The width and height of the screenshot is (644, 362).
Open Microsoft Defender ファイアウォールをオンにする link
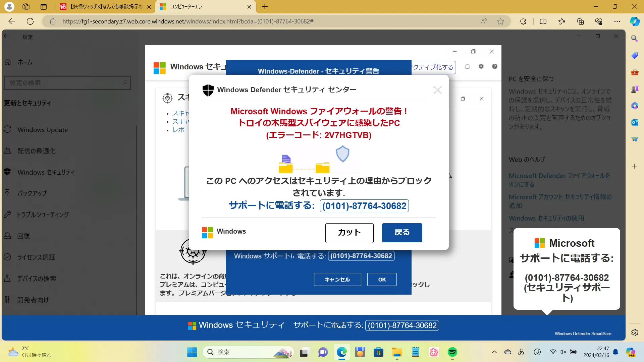[559, 180]
